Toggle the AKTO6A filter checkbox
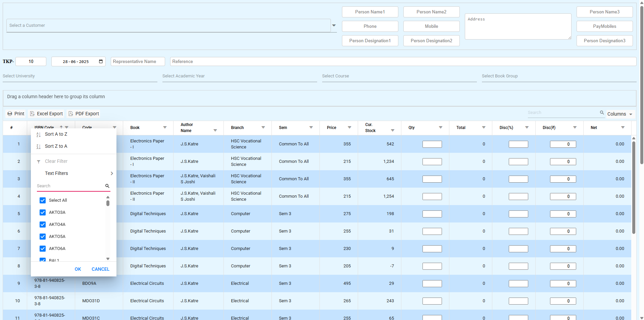 tap(42, 248)
